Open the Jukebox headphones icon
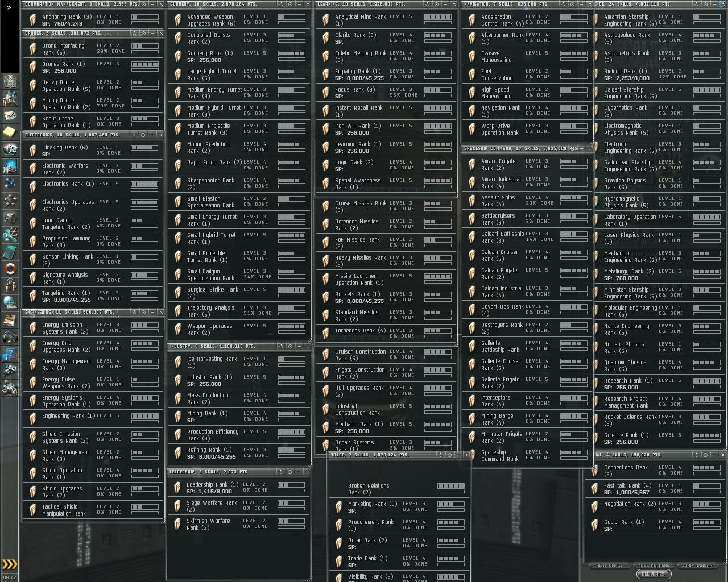 click(x=10, y=337)
